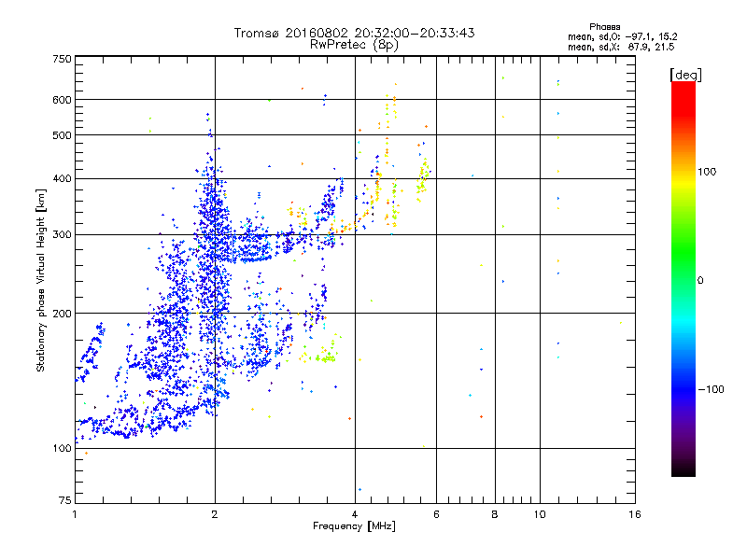Viewport: 747px width, 560px height.
Task: Click the "16" MHz frequency tick label
Action: tap(635, 514)
